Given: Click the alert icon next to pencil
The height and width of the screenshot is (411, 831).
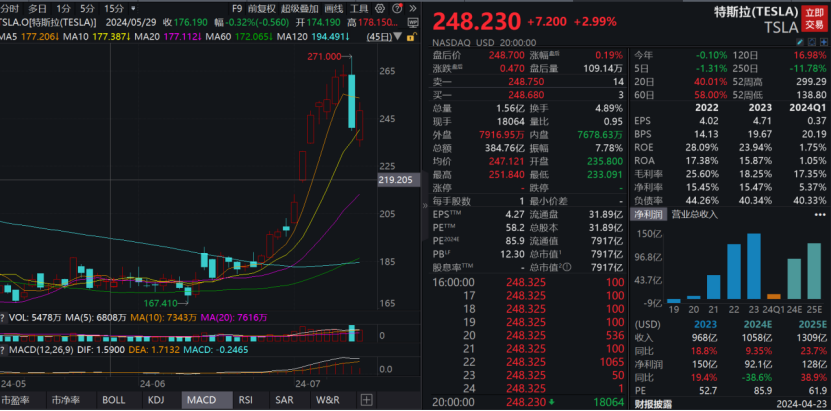Looking at the screenshot, I should click(812, 42).
